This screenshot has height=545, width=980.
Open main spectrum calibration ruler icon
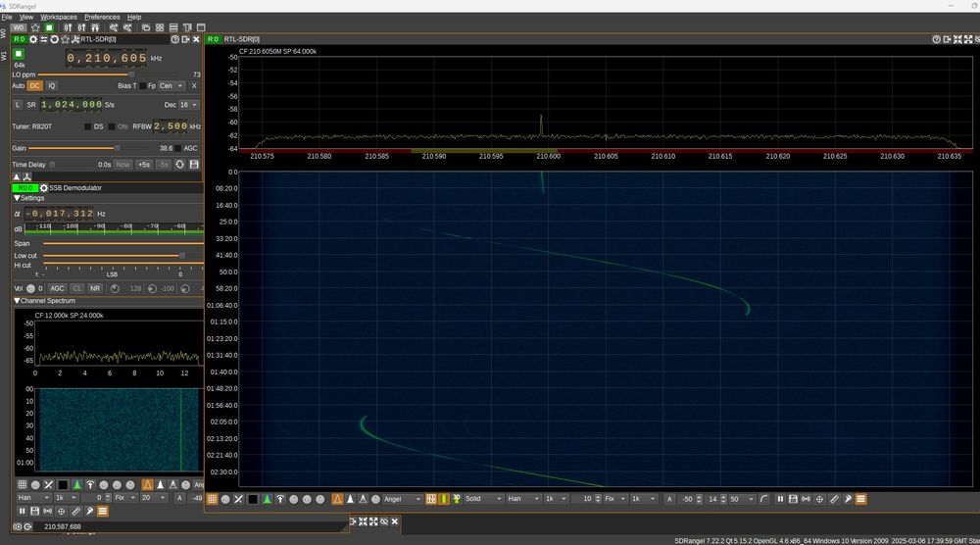pos(834,499)
